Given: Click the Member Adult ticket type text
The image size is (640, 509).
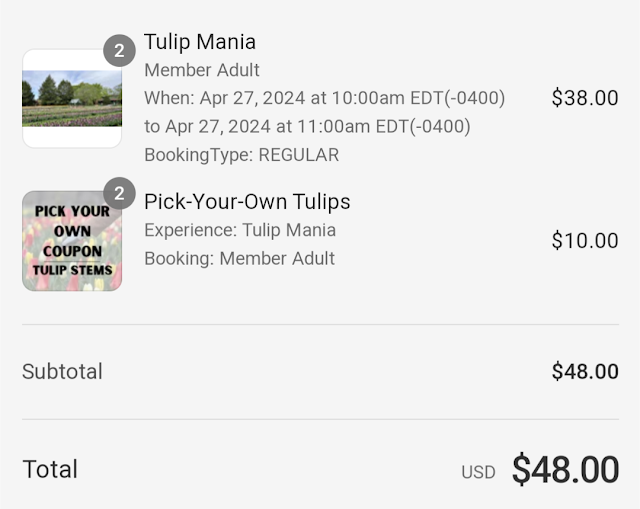Looking at the screenshot, I should point(202,70).
